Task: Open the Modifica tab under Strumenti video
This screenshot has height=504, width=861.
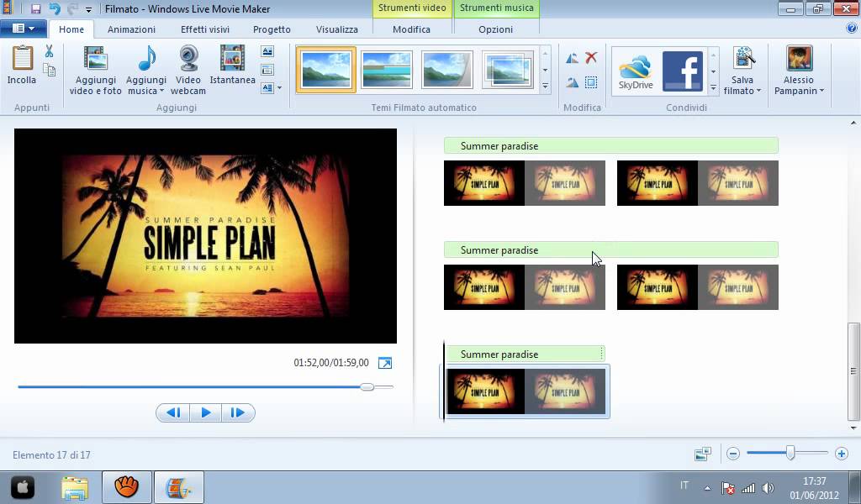Action: 411,29
